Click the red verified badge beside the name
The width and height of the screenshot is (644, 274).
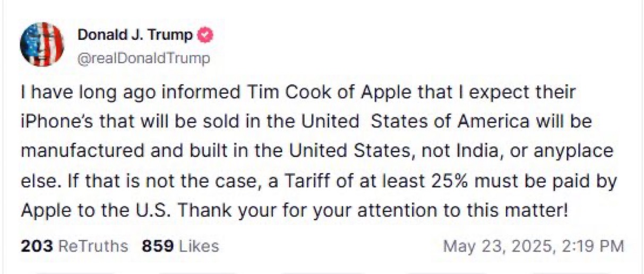[205, 36]
